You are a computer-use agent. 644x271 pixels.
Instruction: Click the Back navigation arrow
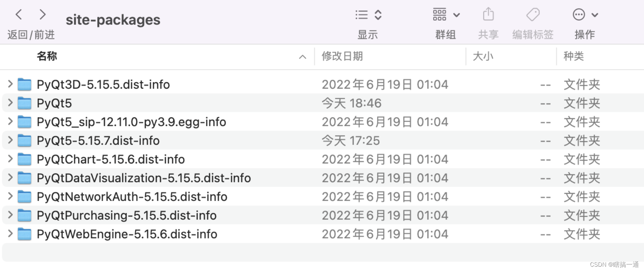[x=19, y=14]
